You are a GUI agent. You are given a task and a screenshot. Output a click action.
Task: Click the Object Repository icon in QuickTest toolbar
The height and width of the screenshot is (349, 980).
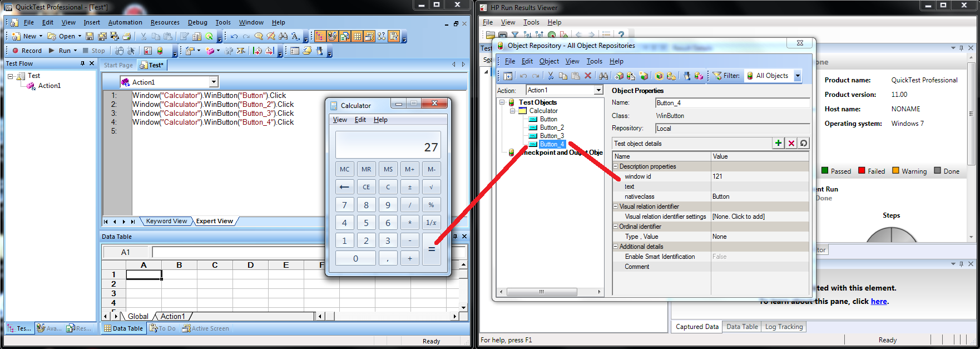(x=160, y=51)
